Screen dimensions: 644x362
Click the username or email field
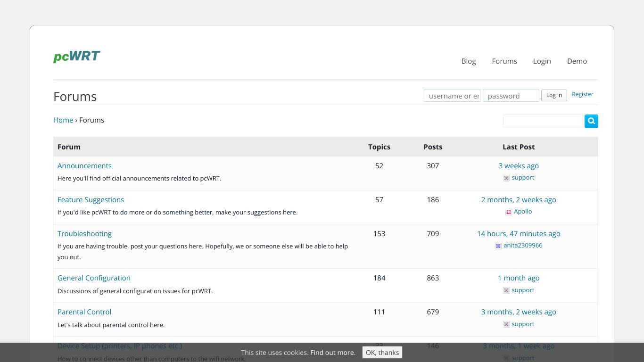pos(452,96)
